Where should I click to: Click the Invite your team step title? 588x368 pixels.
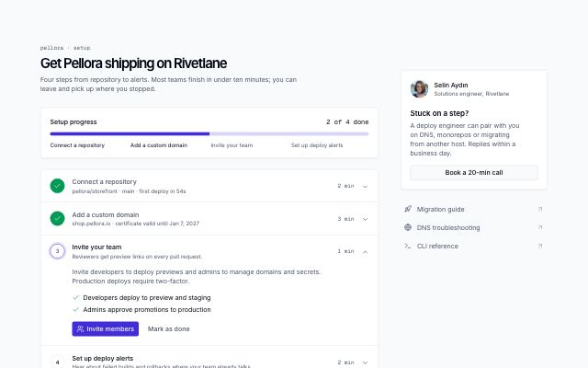pyautogui.click(x=96, y=247)
